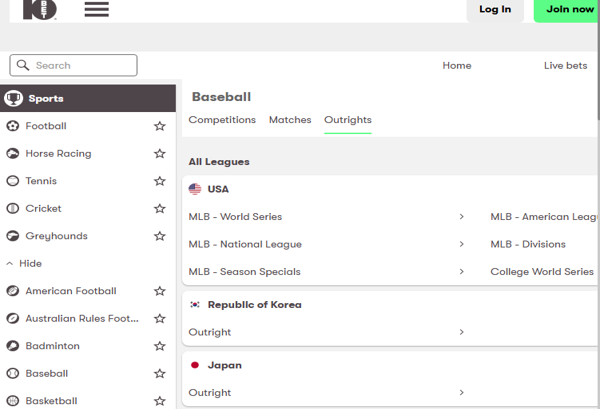Star the Baseball sport as favorite

pyautogui.click(x=159, y=373)
